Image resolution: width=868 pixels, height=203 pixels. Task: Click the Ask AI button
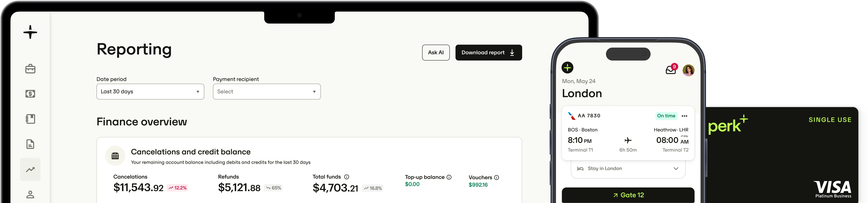coord(436,52)
